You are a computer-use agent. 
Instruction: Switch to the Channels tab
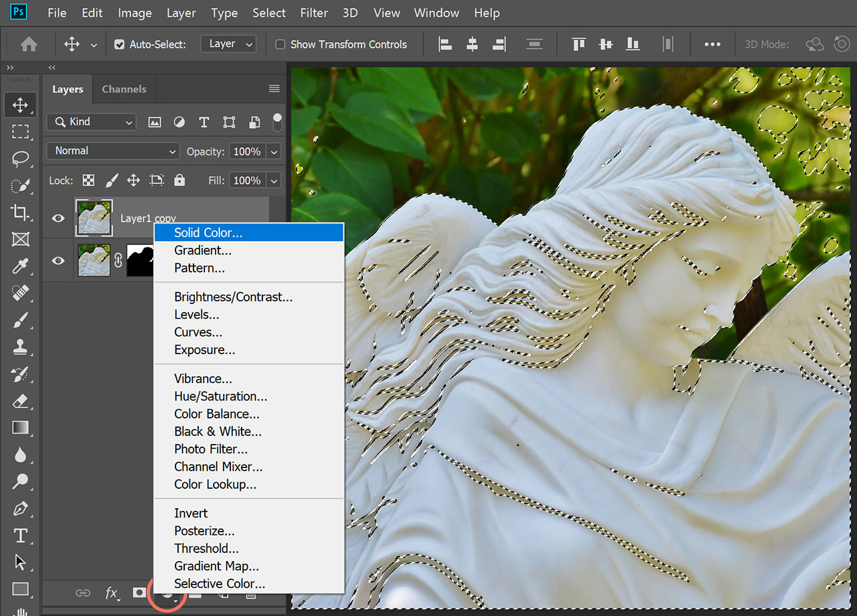coord(124,89)
